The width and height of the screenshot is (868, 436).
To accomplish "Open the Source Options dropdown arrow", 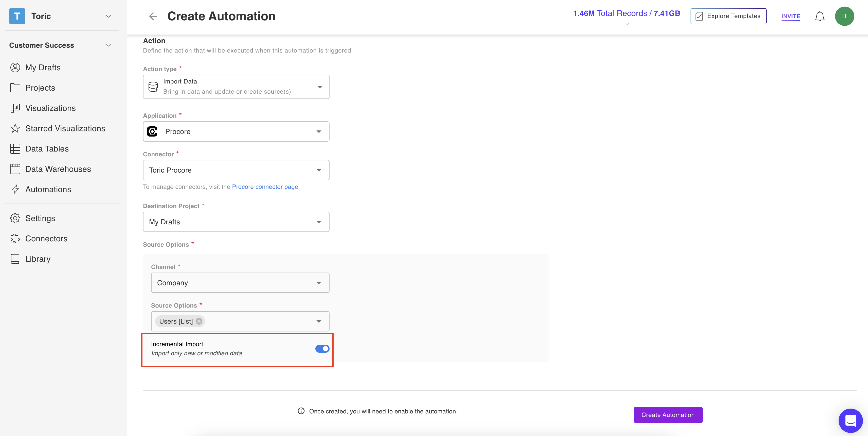I will click(x=319, y=321).
